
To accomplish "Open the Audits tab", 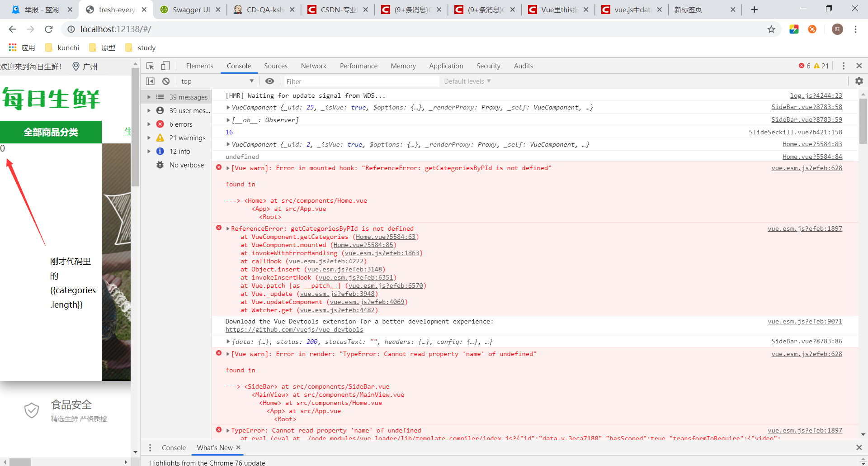I will (524, 66).
